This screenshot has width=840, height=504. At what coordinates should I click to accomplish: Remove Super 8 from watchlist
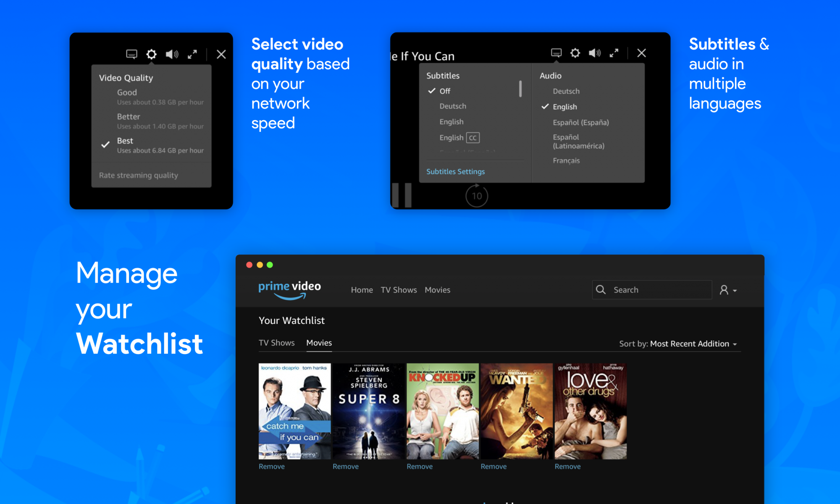pos(346,467)
